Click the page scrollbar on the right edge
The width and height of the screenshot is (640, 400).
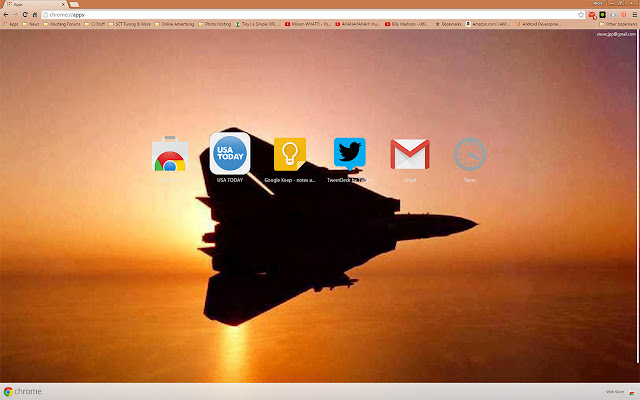pos(638,196)
